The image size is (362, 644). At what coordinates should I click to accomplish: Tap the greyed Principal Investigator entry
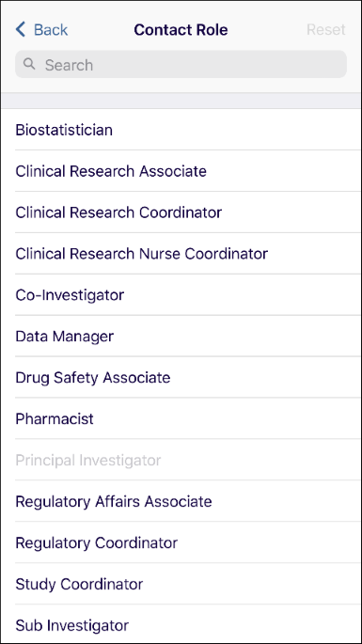coord(181,460)
